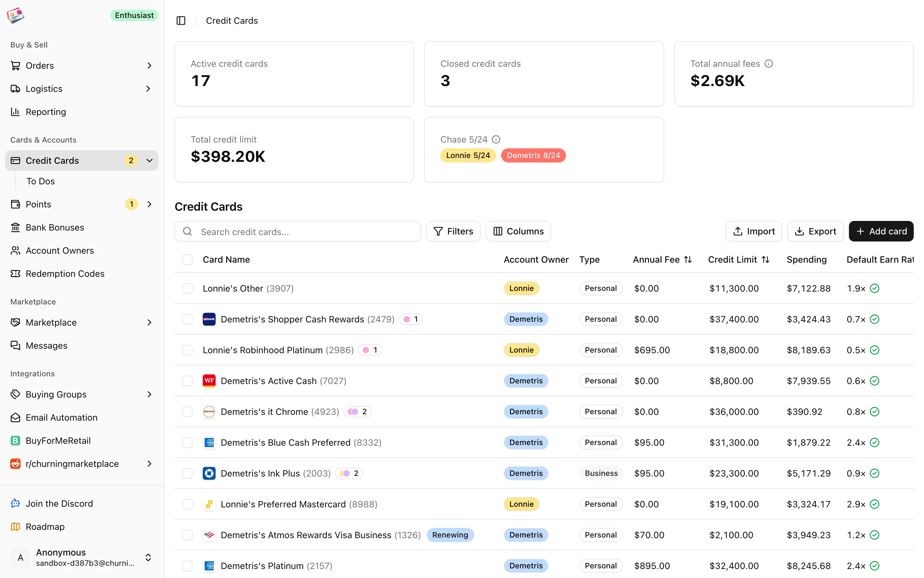
Task: Sort by Credit Limit arrows icon
Action: [765, 259]
